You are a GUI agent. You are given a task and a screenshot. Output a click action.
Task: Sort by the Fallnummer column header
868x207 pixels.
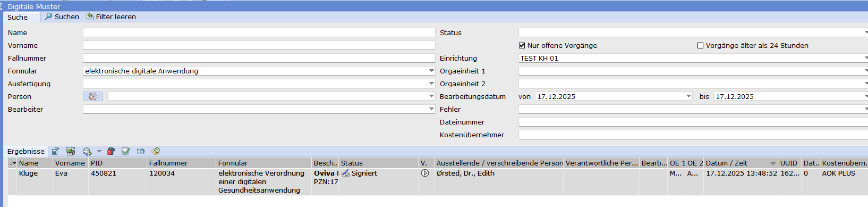181,163
